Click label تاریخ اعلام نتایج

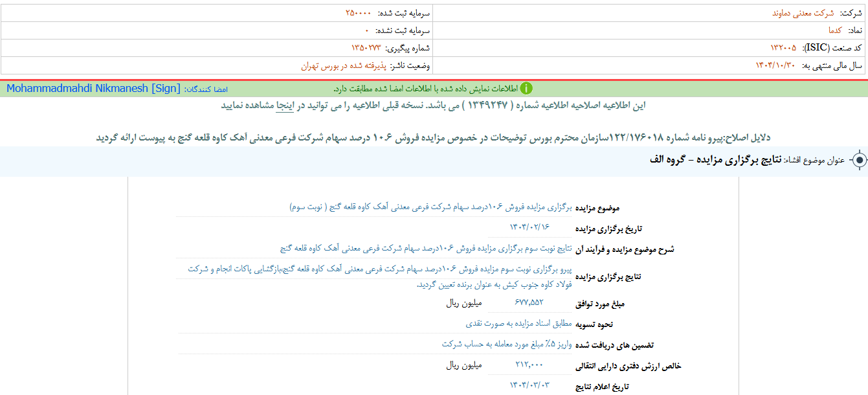[x=602, y=387]
